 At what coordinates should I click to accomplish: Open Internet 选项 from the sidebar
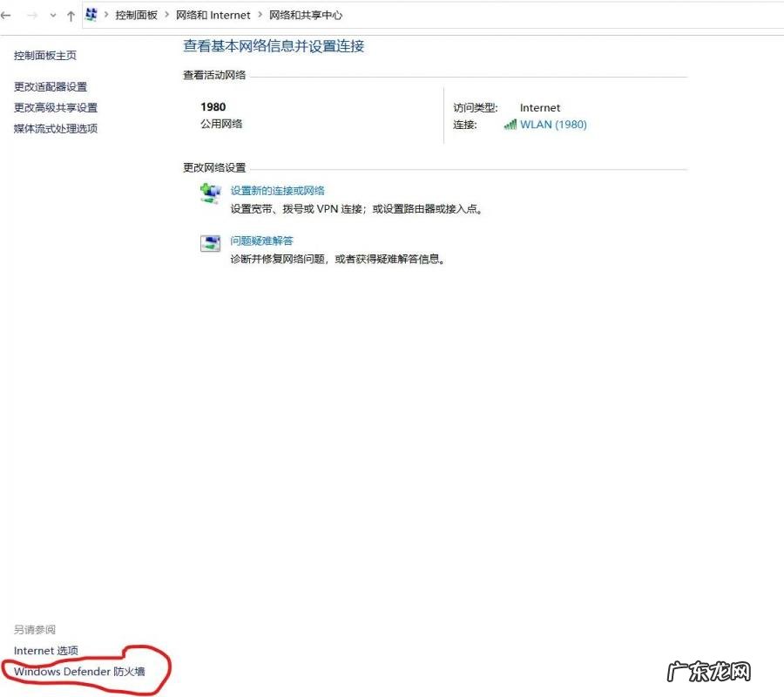click(x=46, y=650)
